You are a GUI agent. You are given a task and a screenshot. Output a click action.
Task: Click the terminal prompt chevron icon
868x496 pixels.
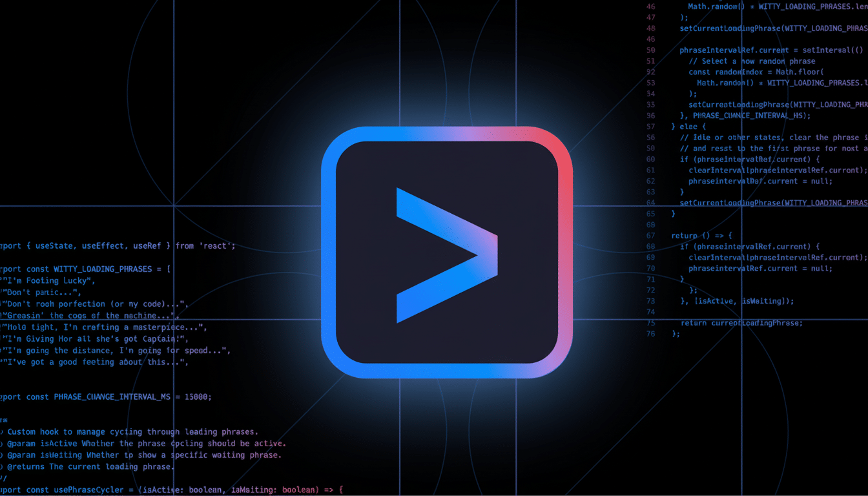tap(446, 255)
